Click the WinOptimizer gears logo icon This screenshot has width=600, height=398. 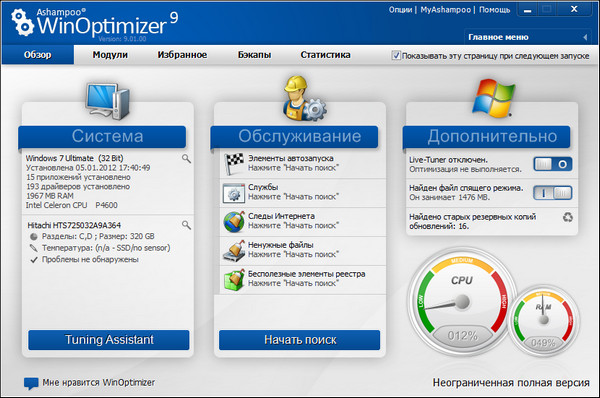23,22
